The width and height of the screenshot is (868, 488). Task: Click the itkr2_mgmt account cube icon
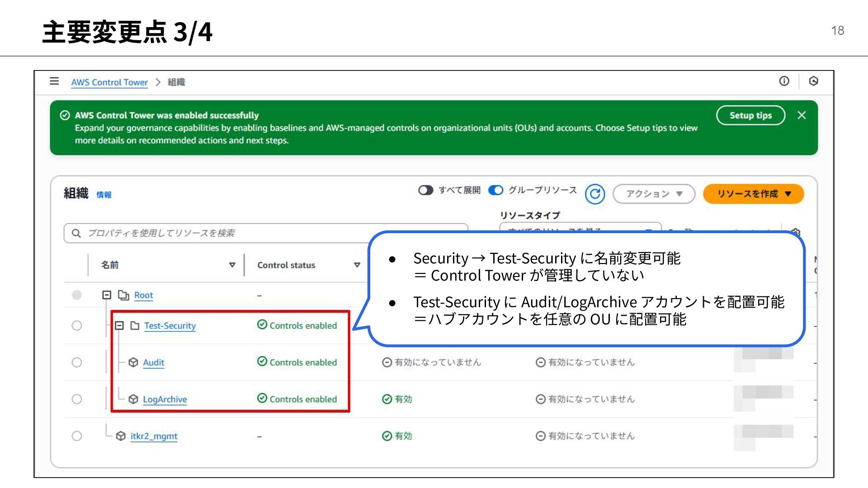[121, 436]
